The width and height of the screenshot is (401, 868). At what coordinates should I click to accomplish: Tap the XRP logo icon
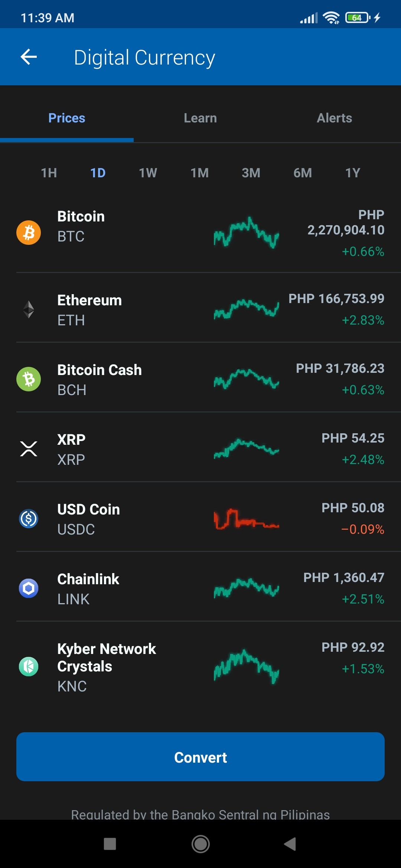point(29,449)
